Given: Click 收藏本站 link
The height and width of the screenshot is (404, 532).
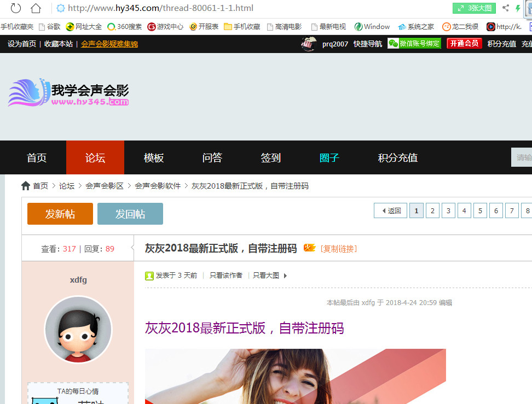Looking at the screenshot, I should tap(59, 44).
